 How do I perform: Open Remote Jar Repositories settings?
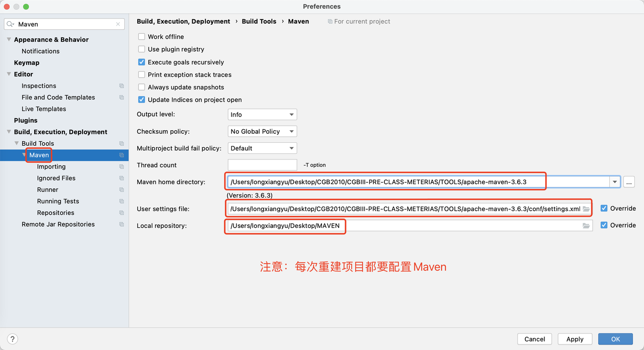coord(58,225)
